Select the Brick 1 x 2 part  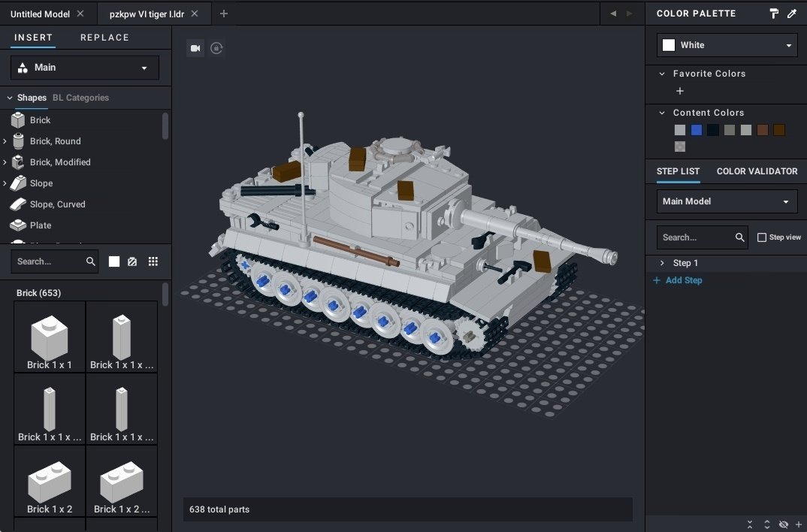click(x=50, y=481)
